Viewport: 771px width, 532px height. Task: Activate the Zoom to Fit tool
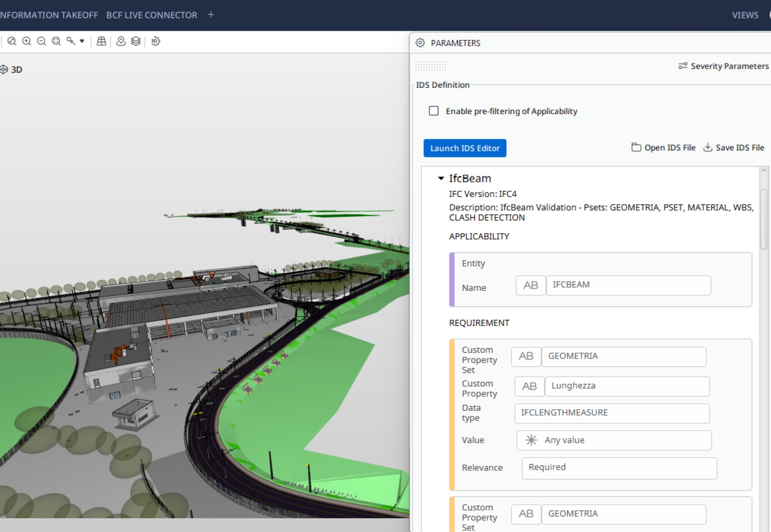coord(12,41)
